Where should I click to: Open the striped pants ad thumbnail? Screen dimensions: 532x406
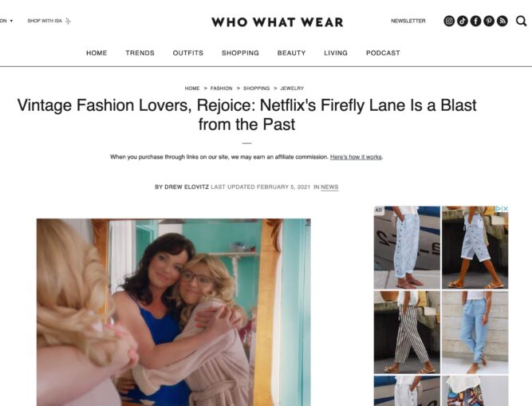point(407,332)
